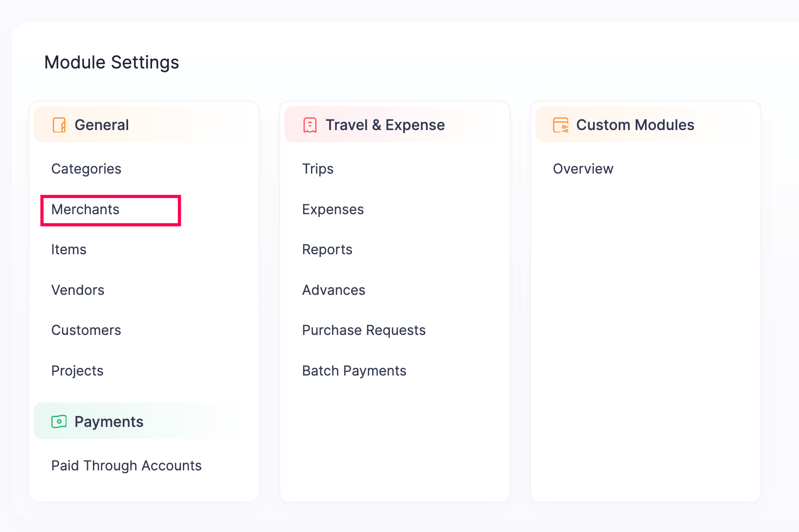Screen dimensions: 799x532
Task: Click the Payments section header
Action: pos(109,422)
